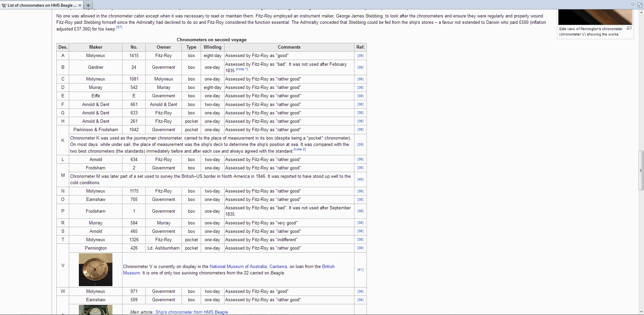Click the 'Parkinson & Frodsham' cell
The image size is (644, 315).
click(x=96, y=130)
